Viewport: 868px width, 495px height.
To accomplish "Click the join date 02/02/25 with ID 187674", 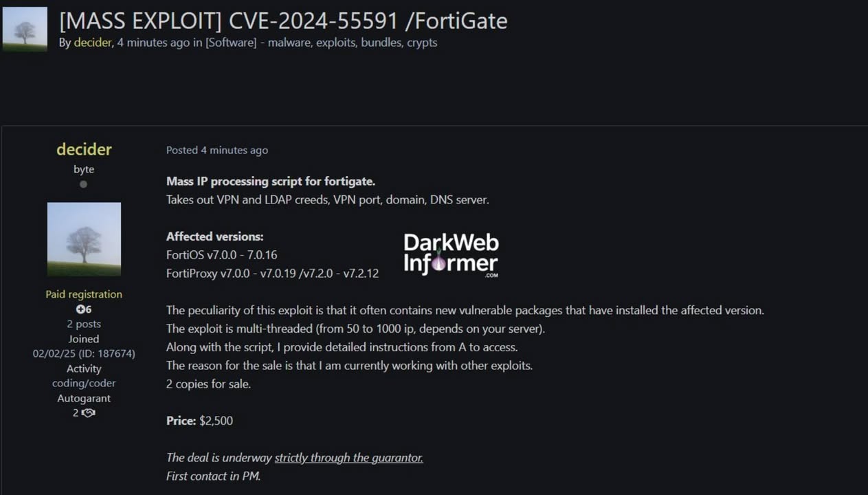I will click(84, 353).
